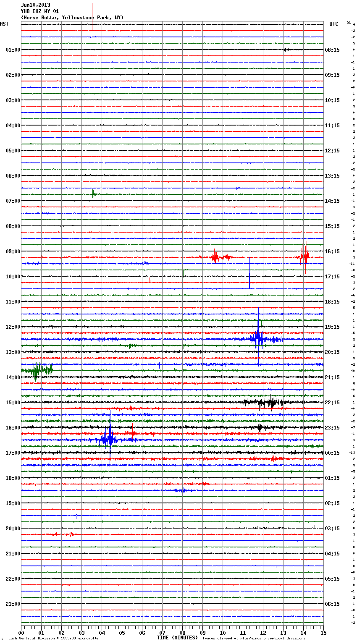The height and width of the screenshot is (644, 357).
Task: Select the 05:00 MST row label
Action: tap(13, 151)
